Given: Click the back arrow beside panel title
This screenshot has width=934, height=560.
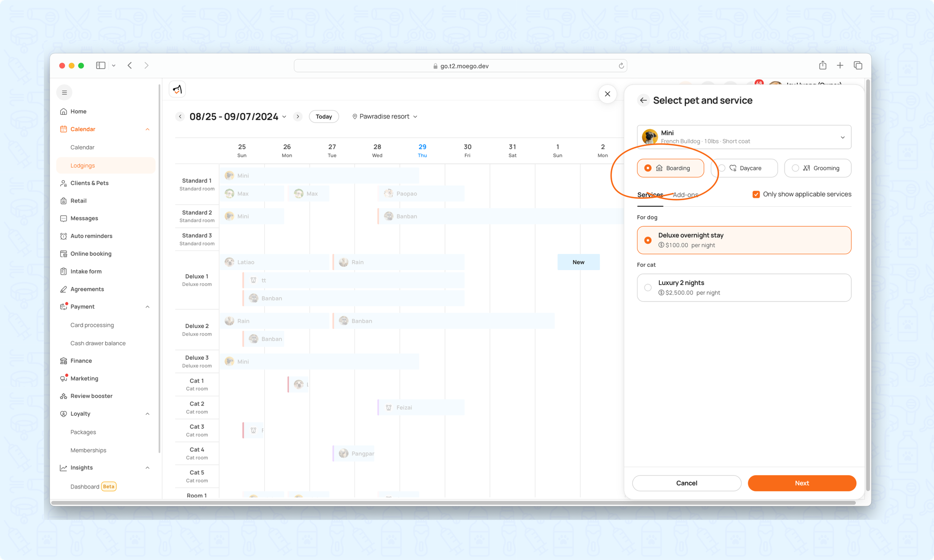Looking at the screenshot, I should click(x=643, y=100).
